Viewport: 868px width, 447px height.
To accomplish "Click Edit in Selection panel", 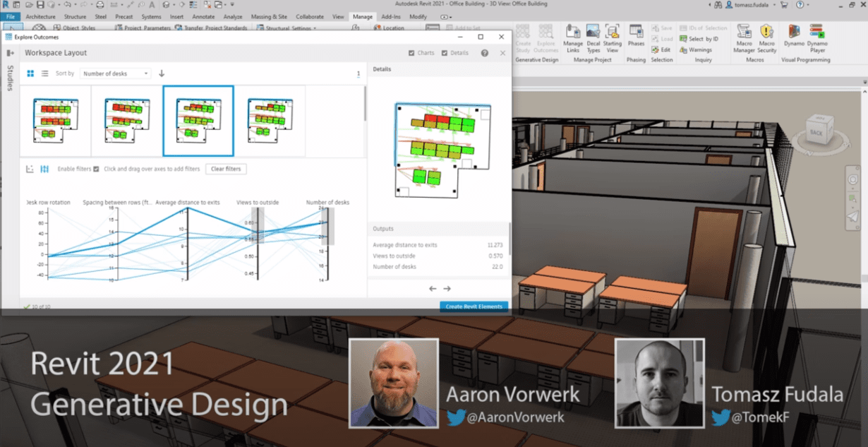I will [661, 49].
